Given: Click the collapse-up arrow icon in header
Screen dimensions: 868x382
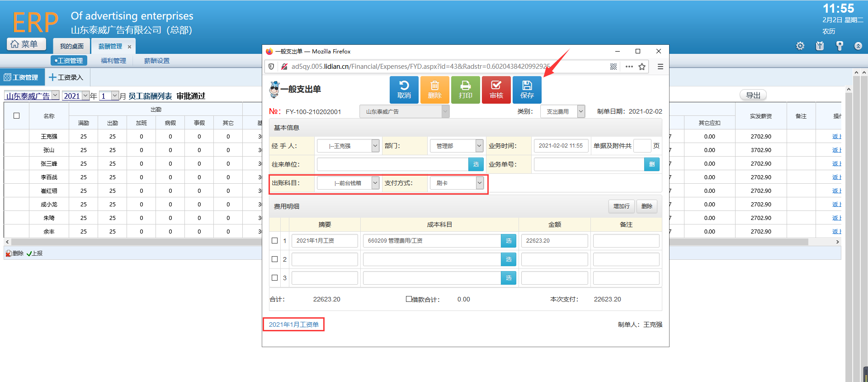Looking at the screenshot, I should tap(858, 46).
